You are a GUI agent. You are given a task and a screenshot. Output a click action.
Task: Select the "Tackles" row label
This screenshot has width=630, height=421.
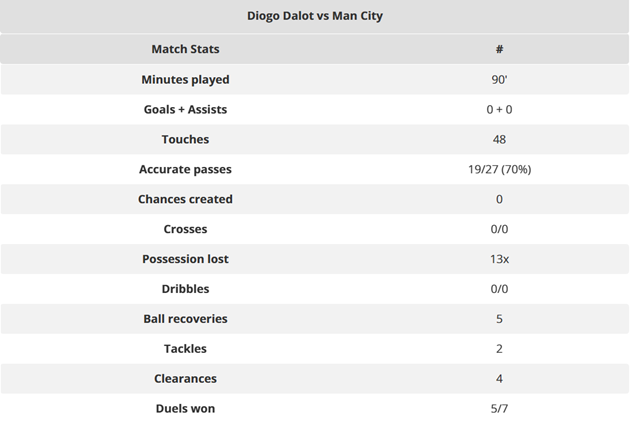tap(185, 349)
